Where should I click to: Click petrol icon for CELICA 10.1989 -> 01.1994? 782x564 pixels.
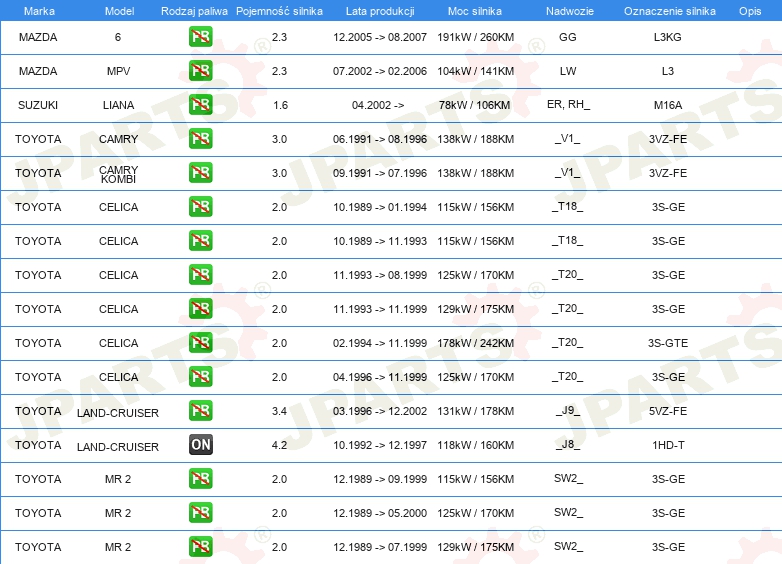click(200, 206)
